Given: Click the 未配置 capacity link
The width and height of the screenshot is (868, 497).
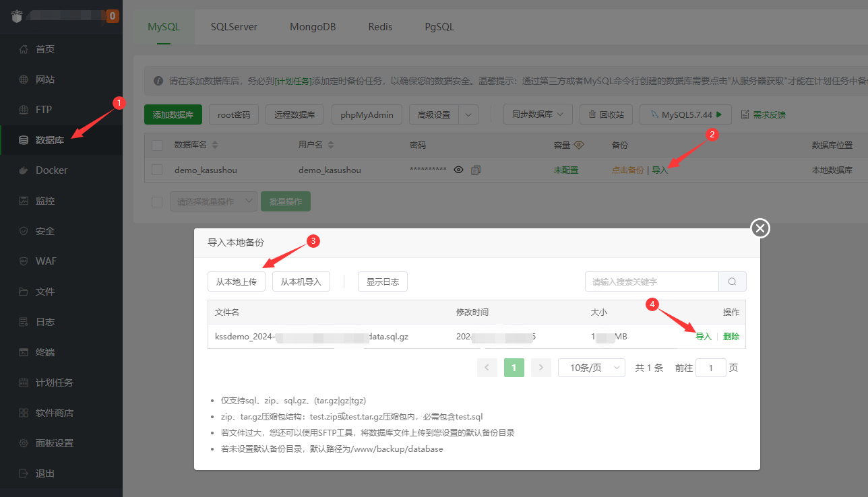Looking at the screenshot, I should 566,170.
